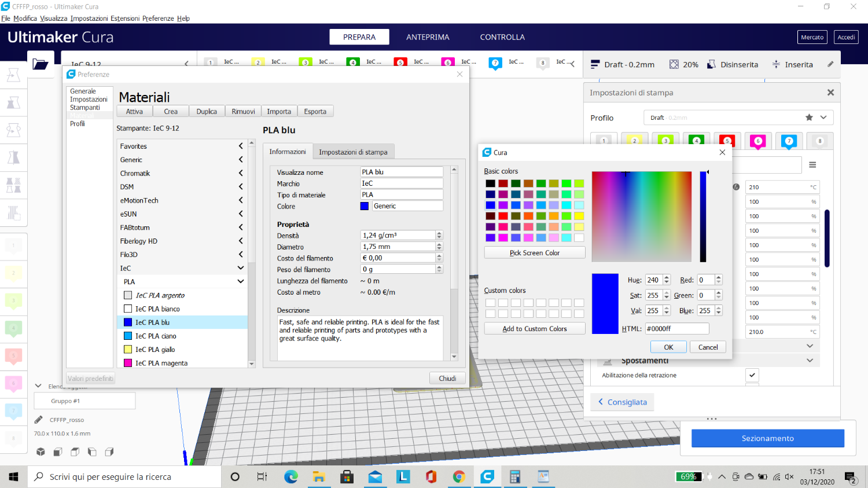Open the Calculator app in taskbar

pyautogui.click(x=514, y=477)
